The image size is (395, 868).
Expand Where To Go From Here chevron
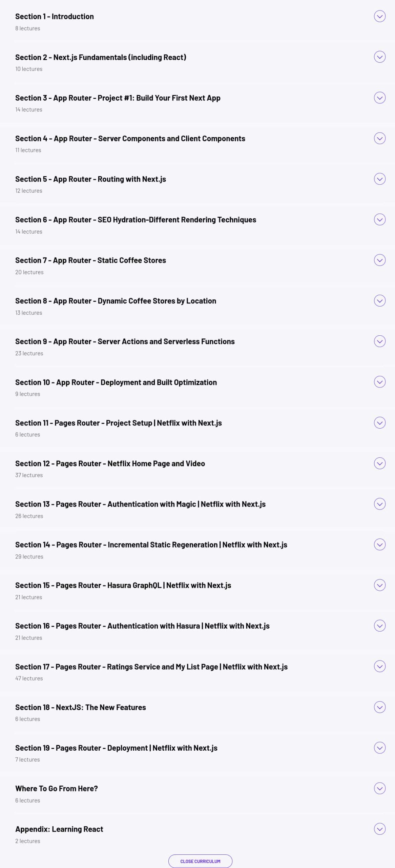click(x=379, y=788)
